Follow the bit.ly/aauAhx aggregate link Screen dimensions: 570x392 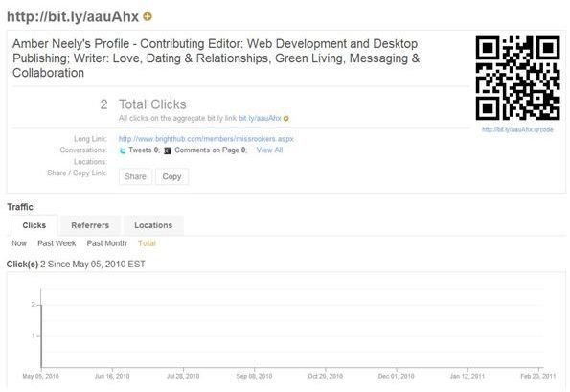pos(260,118)
